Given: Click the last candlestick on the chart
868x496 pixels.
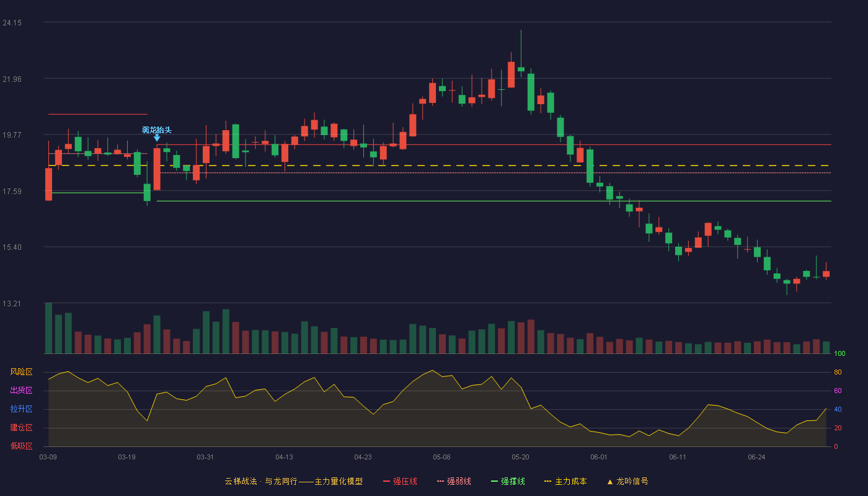Looking at the screenshot, I should tap(826, 273).
